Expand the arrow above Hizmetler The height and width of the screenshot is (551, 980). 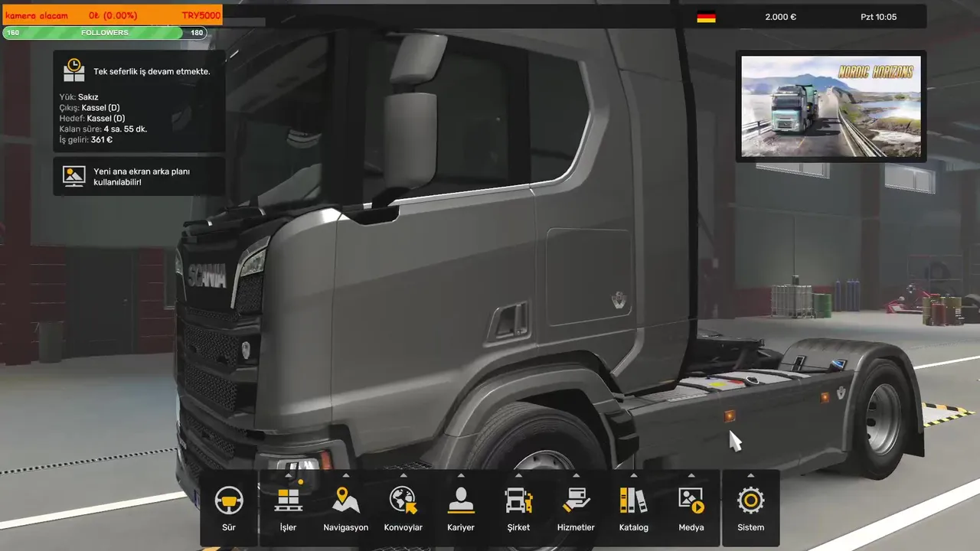point(576,475)
